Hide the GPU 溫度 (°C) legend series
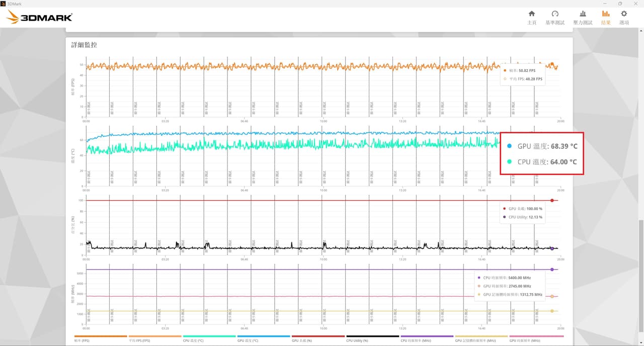The height and width of the screenshot is (346, 644). (264, 338)
